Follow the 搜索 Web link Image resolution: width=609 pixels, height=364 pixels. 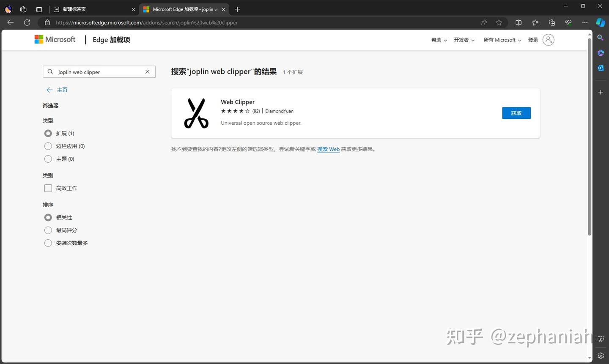coord(328,149)
